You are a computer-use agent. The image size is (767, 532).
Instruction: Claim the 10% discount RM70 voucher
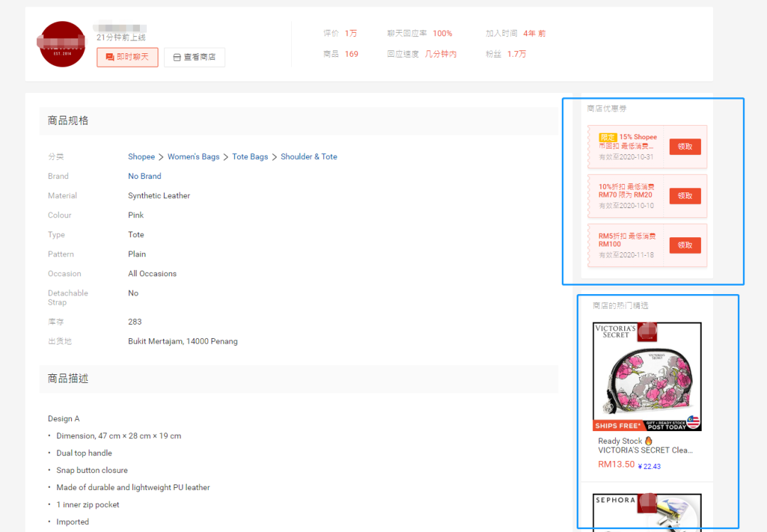point(685,196)
